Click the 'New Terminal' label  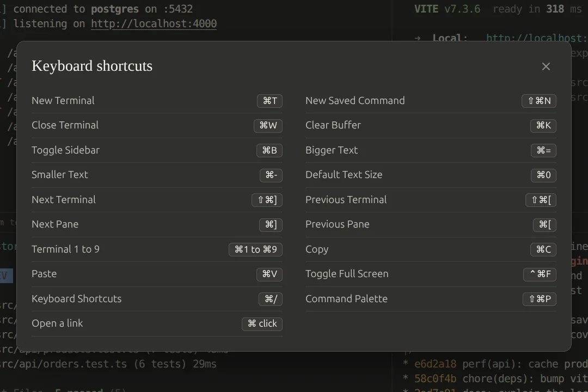point(63,101)
